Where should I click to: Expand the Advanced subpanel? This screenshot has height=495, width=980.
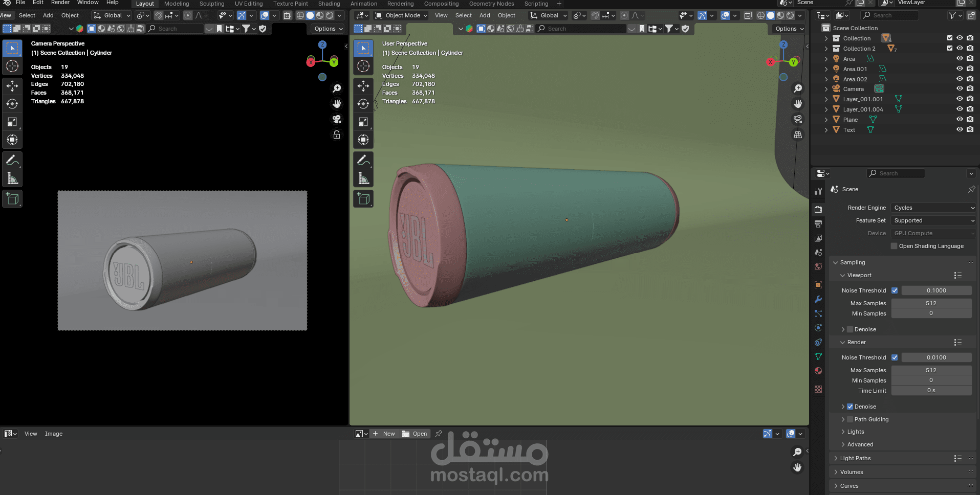tap(860, 444)
